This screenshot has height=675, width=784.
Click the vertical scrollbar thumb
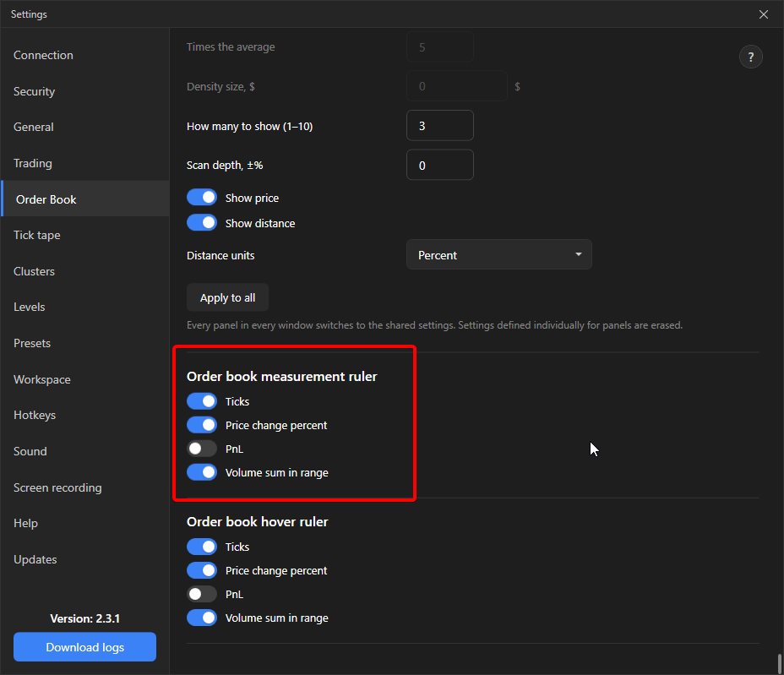779,664
